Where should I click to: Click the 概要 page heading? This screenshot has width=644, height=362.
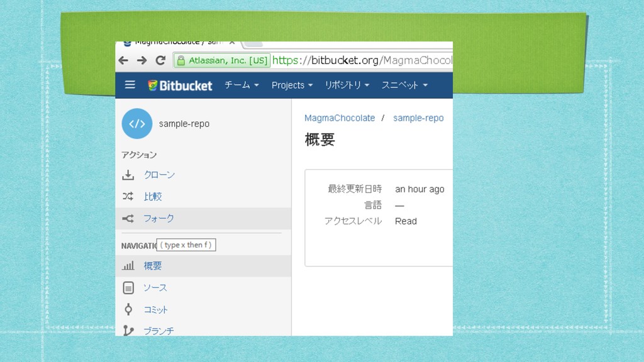click(320, 140)
